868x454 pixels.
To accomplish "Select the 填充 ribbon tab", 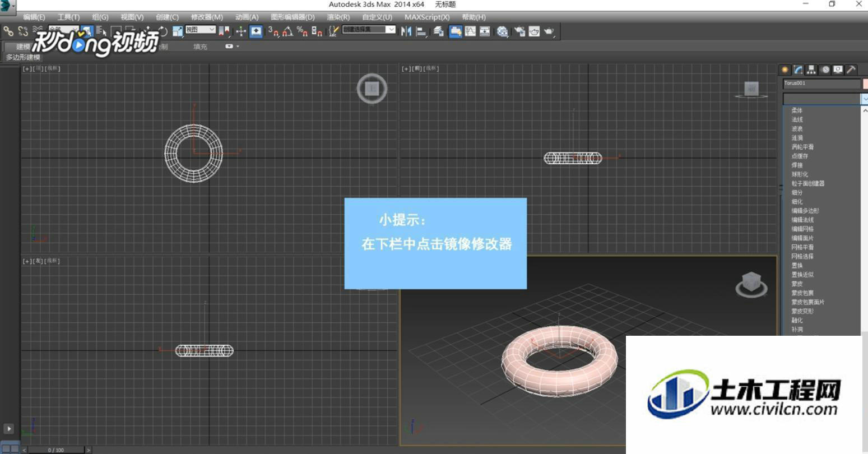I will 200,47.
